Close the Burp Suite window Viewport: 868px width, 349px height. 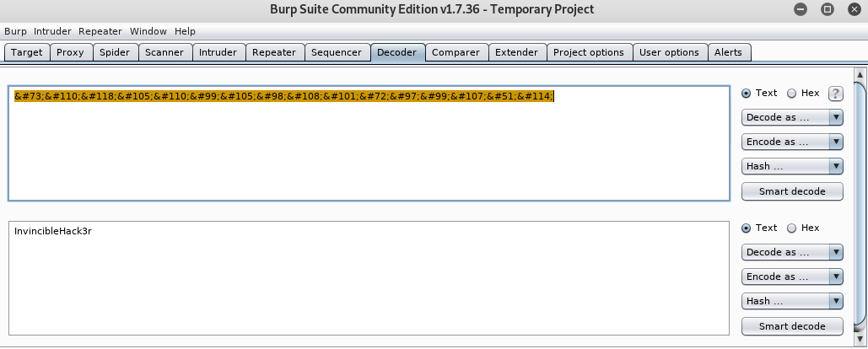coord(855,9)
